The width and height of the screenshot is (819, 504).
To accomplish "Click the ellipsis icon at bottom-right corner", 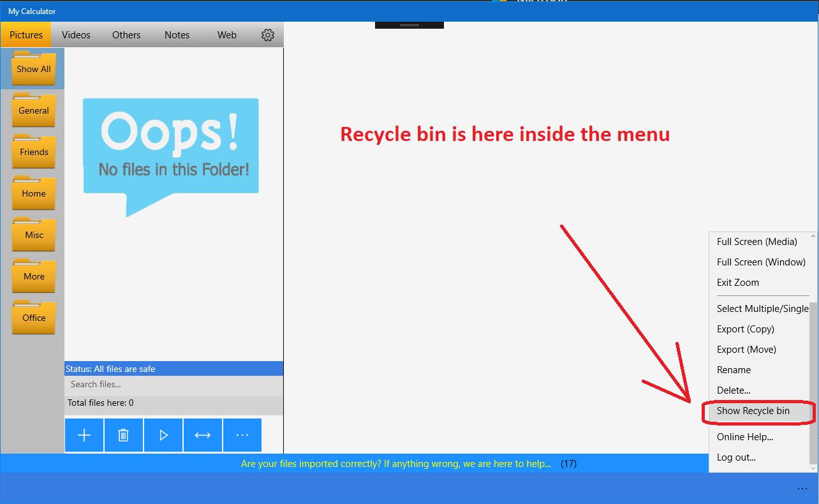I will [x=802, y=487].
